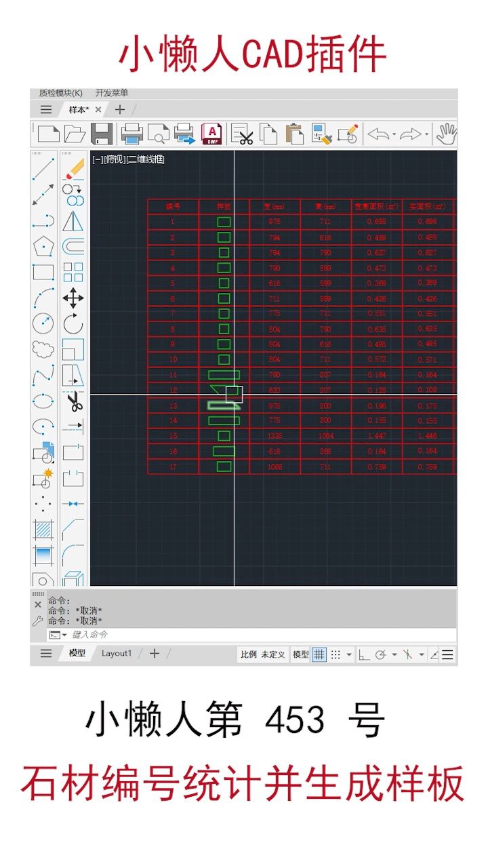Screen dimensions: 488x868
Task: Expand the snap mode dropdown arrow
Action: 349,655
